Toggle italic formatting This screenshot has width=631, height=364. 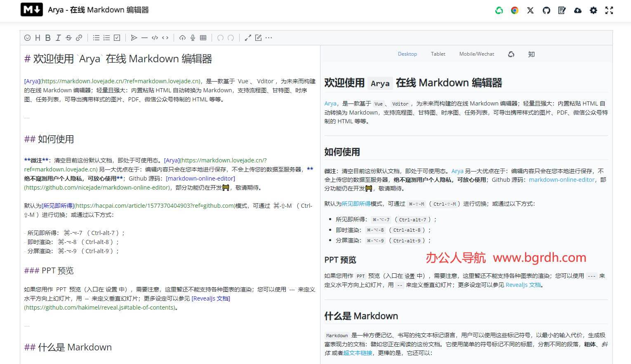click(x=58, y=38)
